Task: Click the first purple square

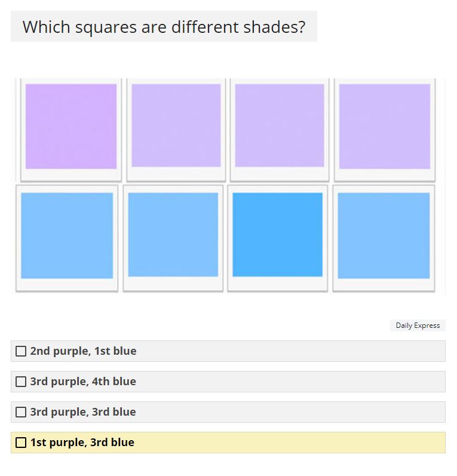Action: point(71,126)
